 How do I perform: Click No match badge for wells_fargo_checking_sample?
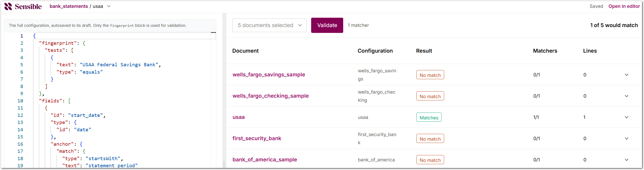click(430, 96)
